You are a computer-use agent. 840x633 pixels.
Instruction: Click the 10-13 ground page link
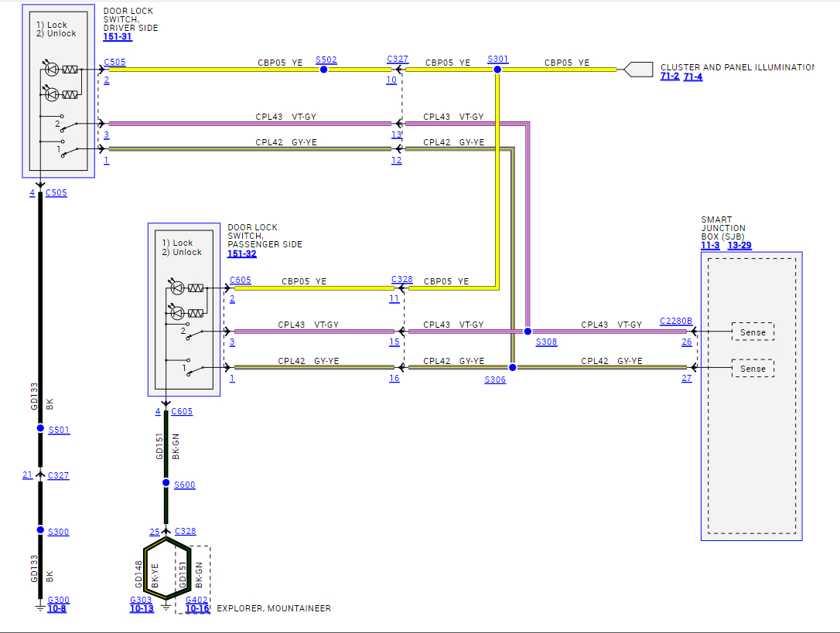pos(142,609)
